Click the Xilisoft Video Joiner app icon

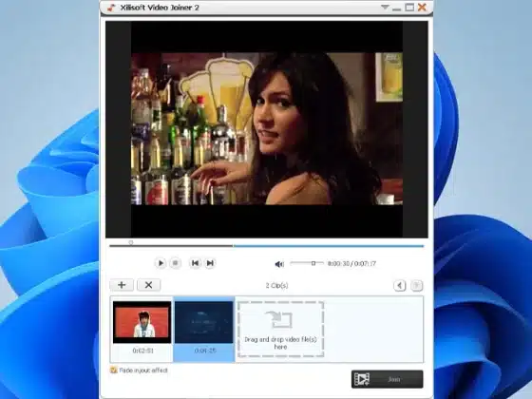[x=111, y=8]
